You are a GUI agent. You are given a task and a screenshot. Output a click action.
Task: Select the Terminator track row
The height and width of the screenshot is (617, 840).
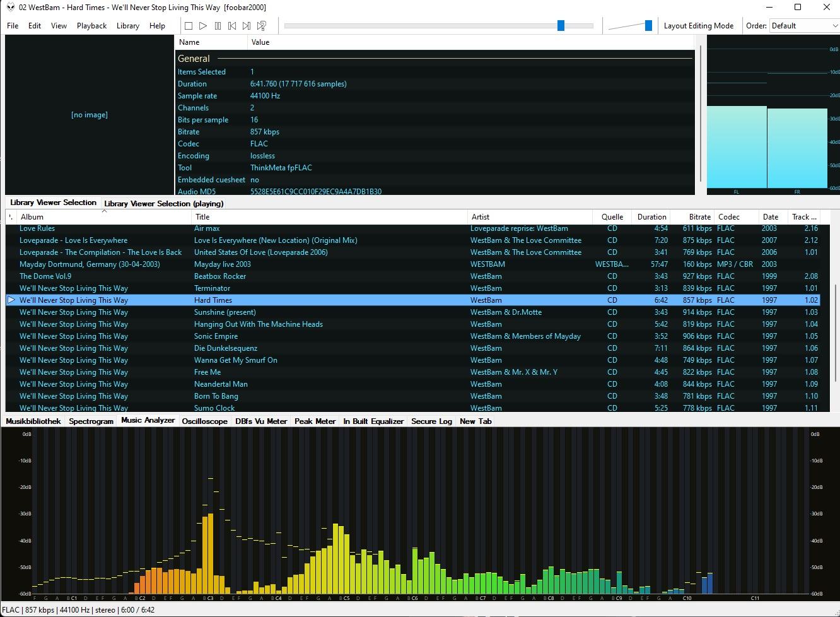click(412, 288)
